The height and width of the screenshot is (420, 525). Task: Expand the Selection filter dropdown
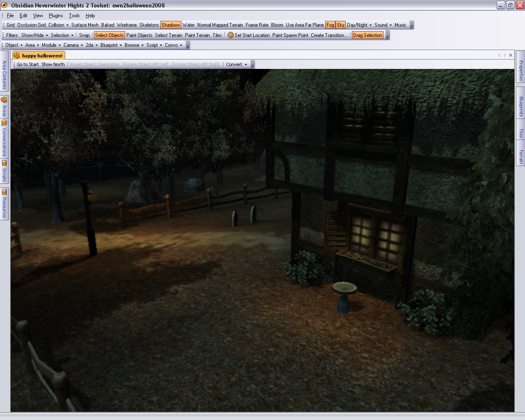click(x=62, y=35)
